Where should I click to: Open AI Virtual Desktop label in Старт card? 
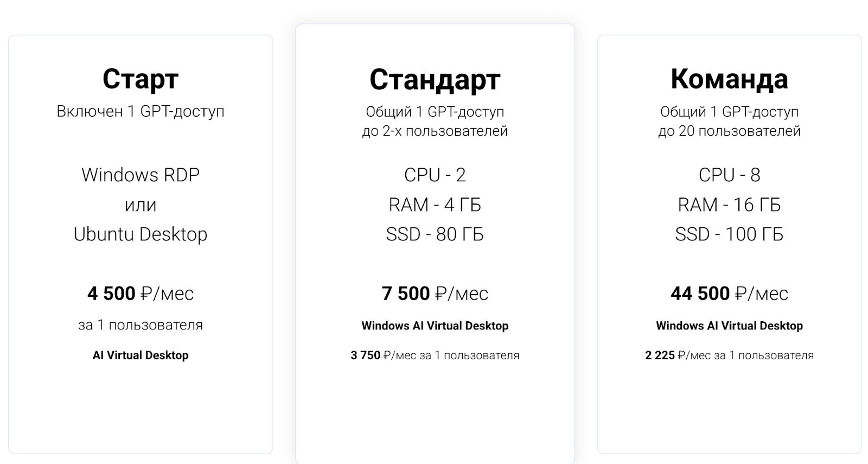pyautogui.click(x=141, y=355)
